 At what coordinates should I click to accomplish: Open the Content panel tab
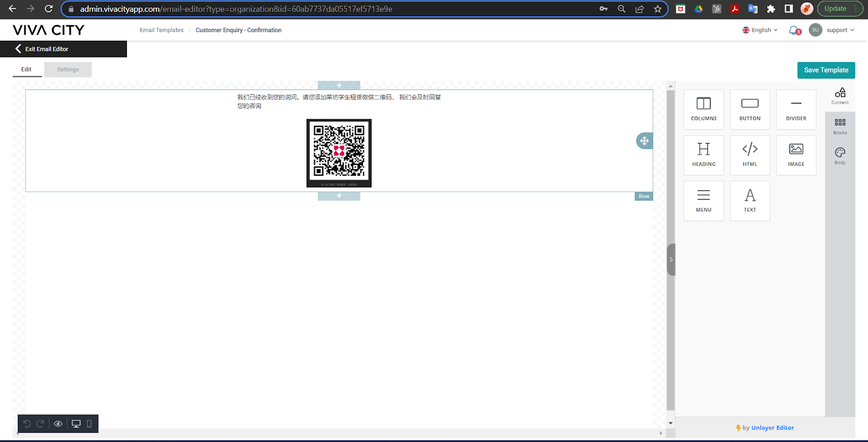coord(840,96)
